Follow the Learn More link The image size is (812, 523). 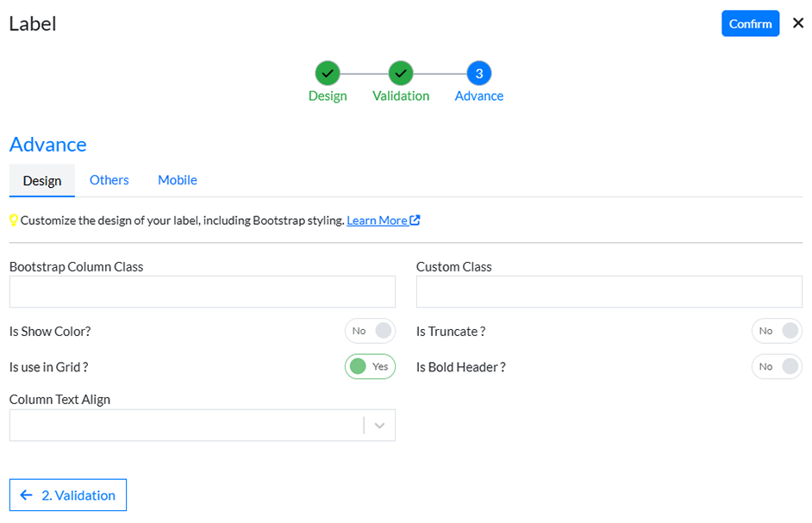click(377, 221)
